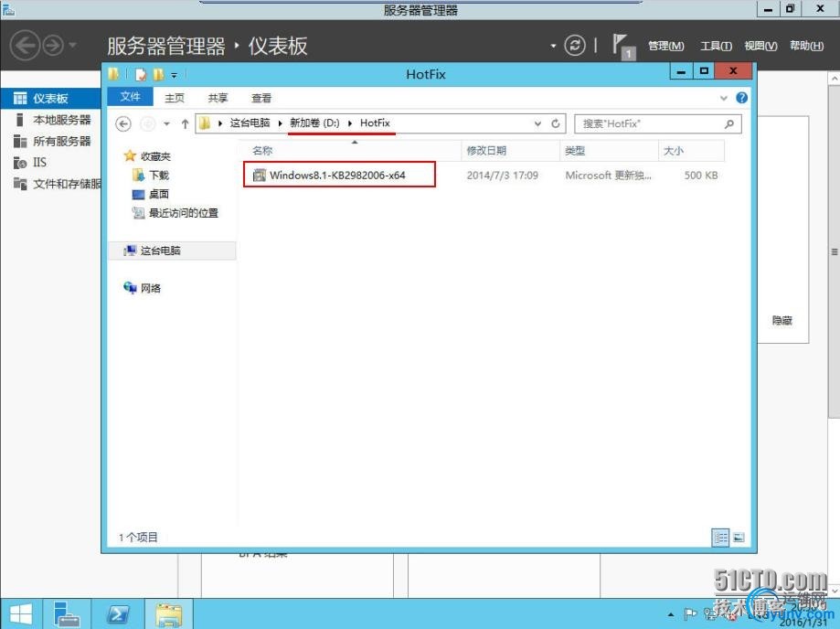Select HotFix in the address breadcrumb
Screen dimensions: 840x629
(x=375, y=123)
